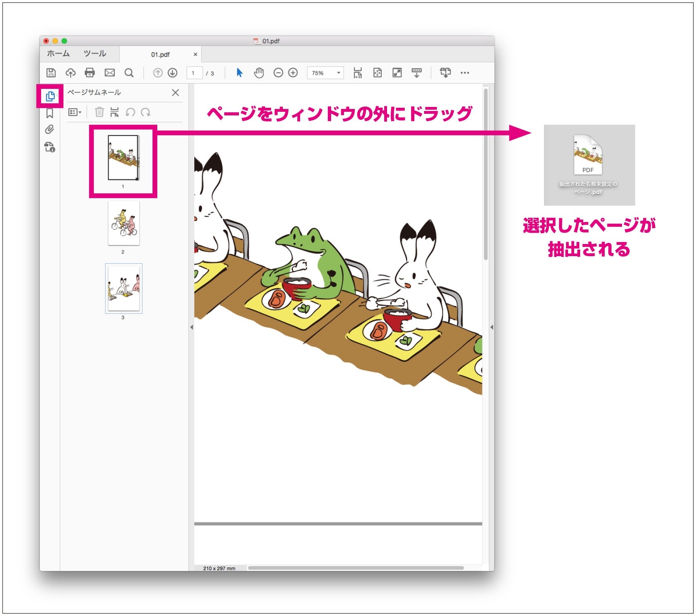Click the vertical document scrollbar
Image resolution: width=696 pixels, height=616 pixels.
(x=486, y=174)
